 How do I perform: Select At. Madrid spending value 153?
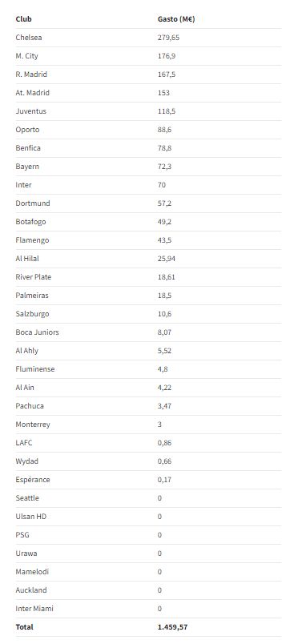(163, 93)
